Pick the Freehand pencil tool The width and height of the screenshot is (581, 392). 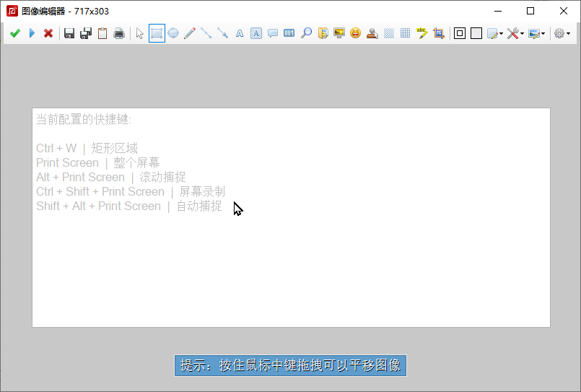(190, 33)
